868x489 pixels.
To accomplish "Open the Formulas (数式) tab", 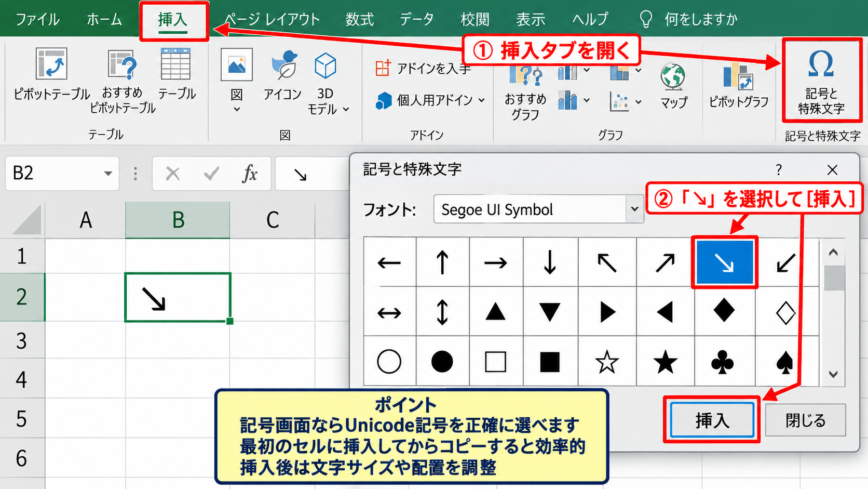I will click(360, 19).
